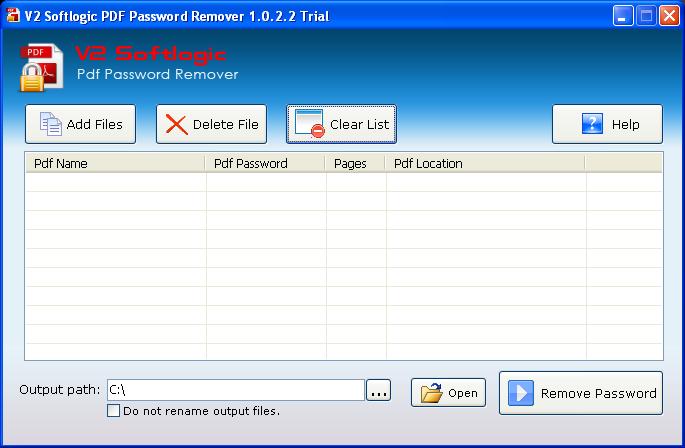
Task: Open the output folder with Open button
Action: [448, 392]
